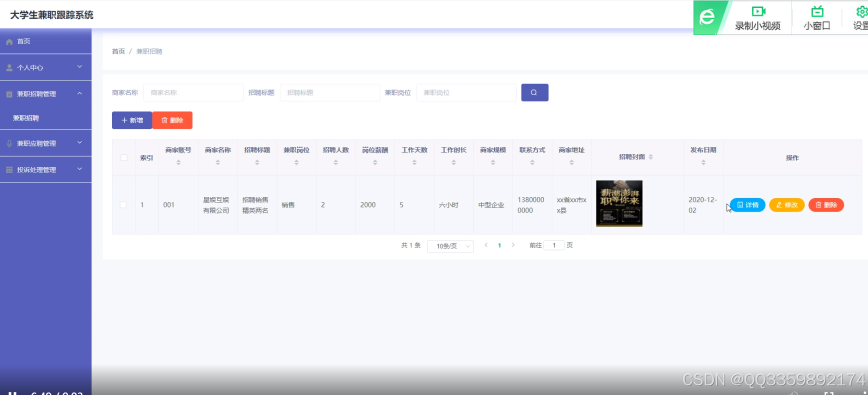Click the row's red 删除 button
868x395 pixels.
click(826, 205)
